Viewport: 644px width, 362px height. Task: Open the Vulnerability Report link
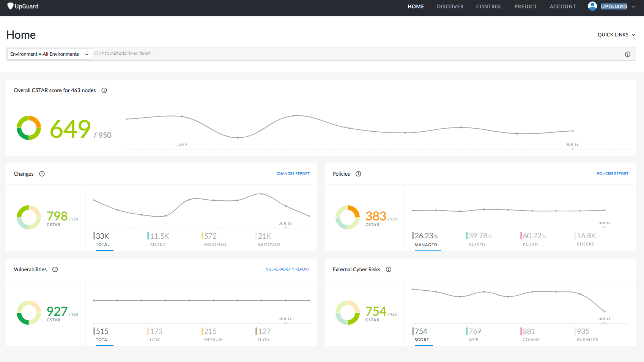tap(288, 269)
